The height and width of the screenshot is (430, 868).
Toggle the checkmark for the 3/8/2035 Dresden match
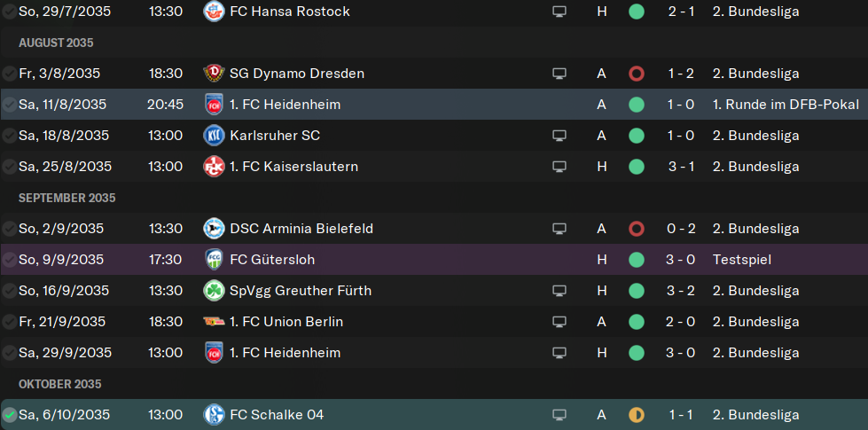pyautogui.click(x=10, y=73)
